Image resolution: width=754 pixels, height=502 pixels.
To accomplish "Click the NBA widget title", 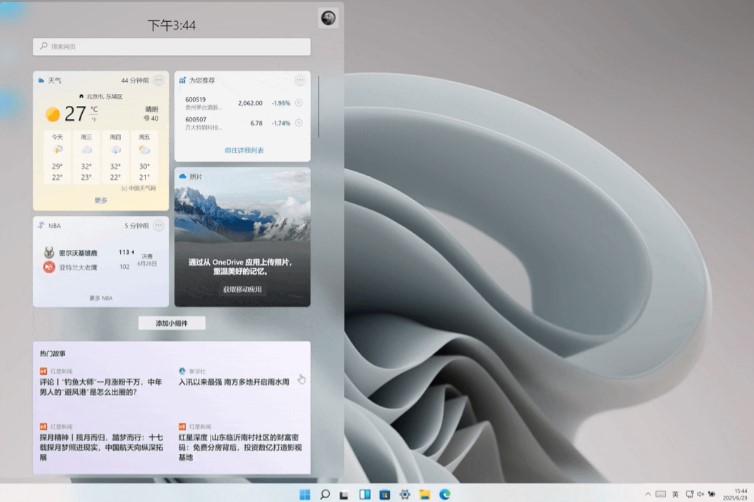I will (x=54, y=226).
